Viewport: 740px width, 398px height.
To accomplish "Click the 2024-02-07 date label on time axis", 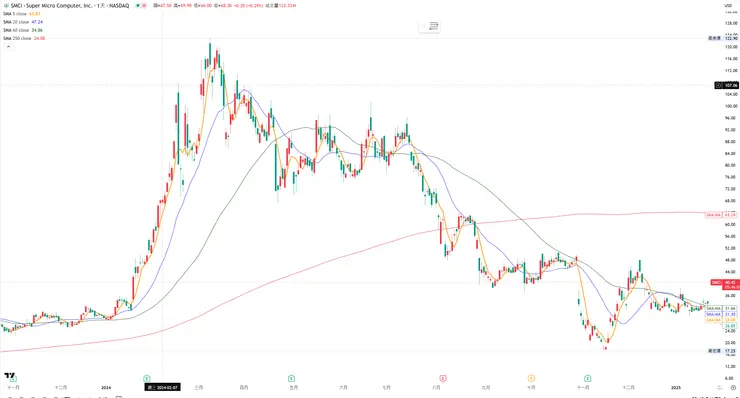I will tap(162, 387).
